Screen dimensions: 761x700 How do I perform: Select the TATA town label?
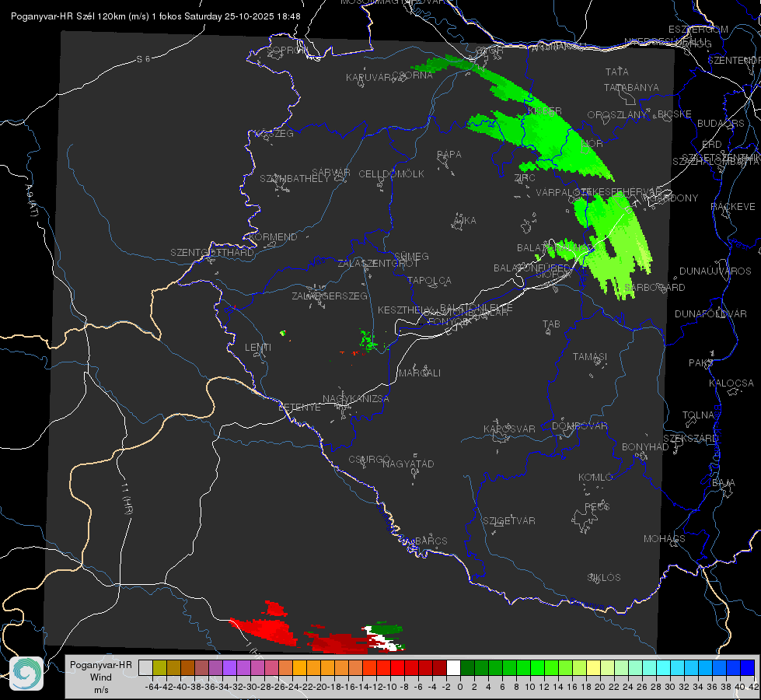(617, 72)
